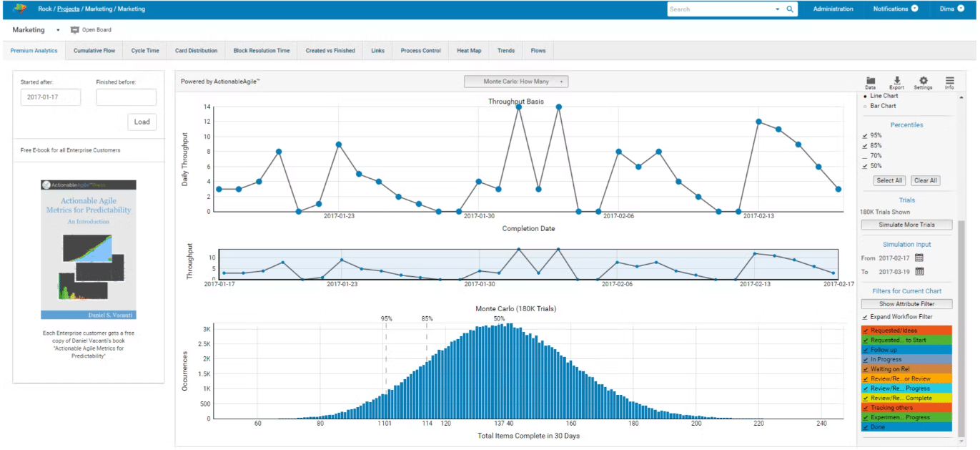Switch to the Cumulative Flow tab
The image size is (980, 450).
point(94,51)
